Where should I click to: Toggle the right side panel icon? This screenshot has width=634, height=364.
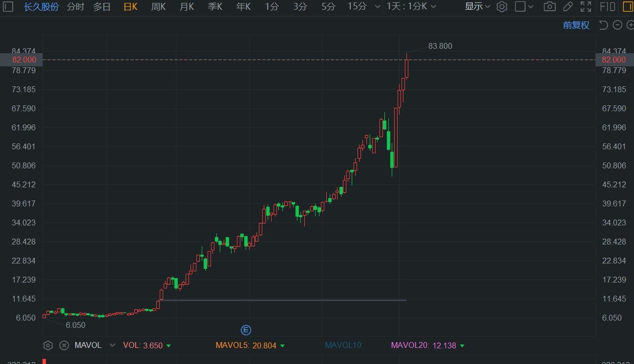click(x=627, y=7)
